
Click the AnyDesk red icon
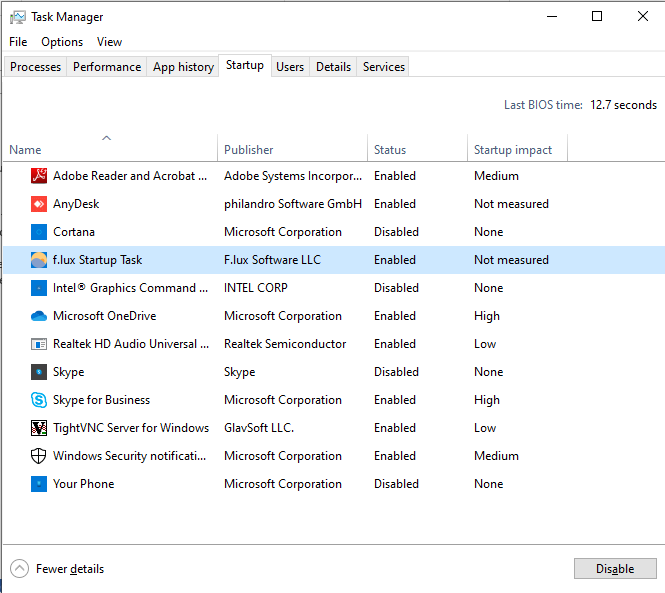(39, 204)
